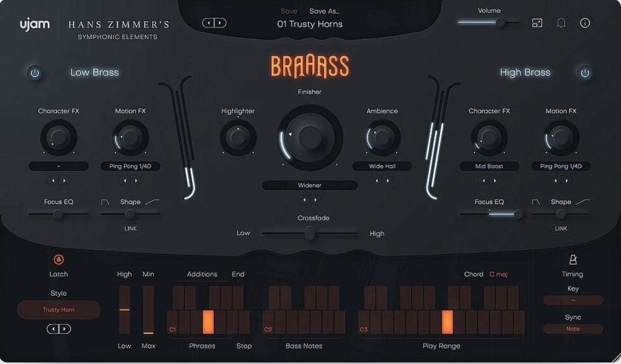Click the Low Brass short shape icon

click(x=105, y=202)
